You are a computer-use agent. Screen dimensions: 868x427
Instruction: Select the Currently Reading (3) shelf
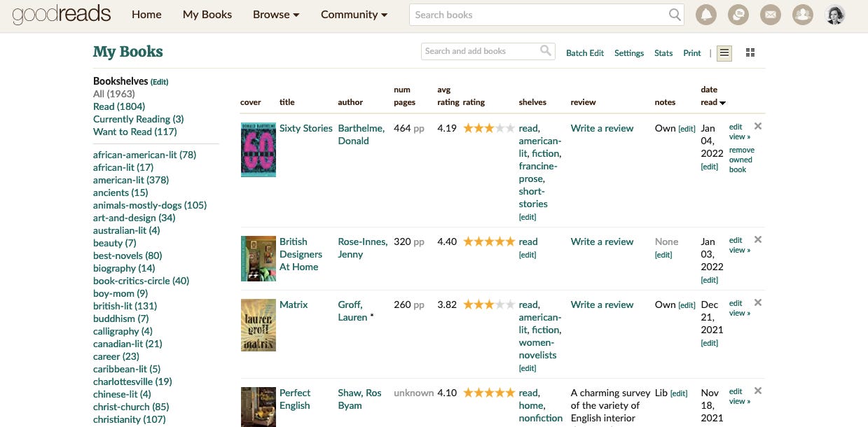tap(139, 119)
